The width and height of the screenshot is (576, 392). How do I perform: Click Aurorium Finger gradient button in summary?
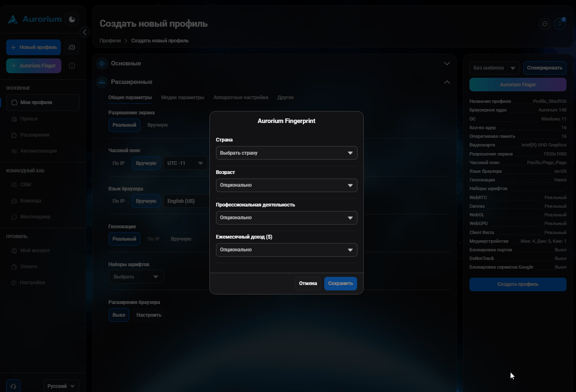518,85
